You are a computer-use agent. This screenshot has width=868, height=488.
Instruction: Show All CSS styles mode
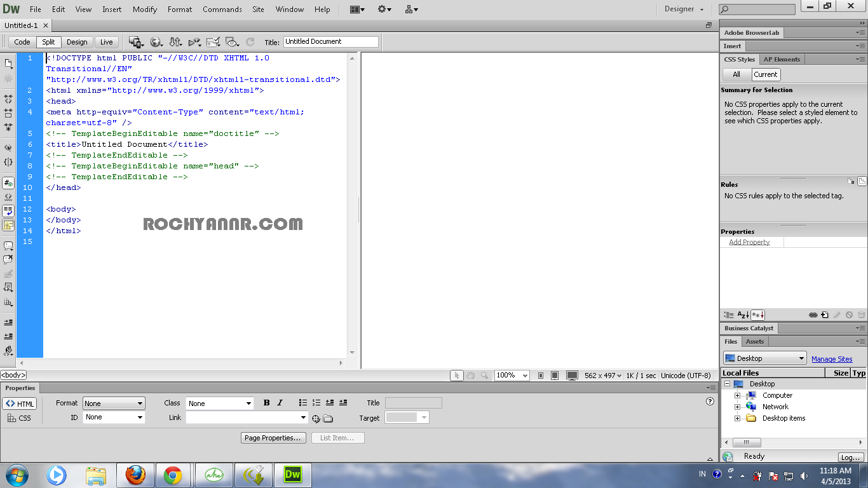(736, 74)
